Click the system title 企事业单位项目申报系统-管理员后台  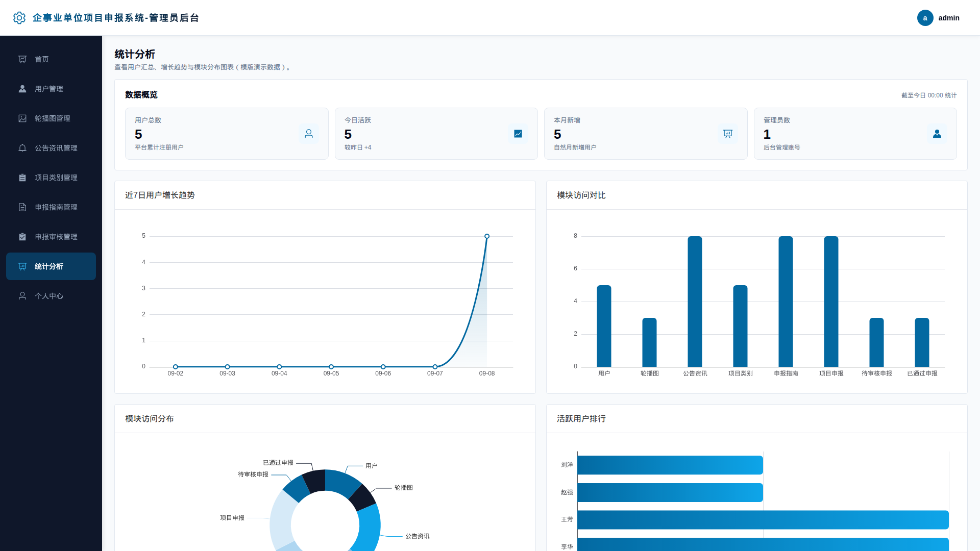116,18
